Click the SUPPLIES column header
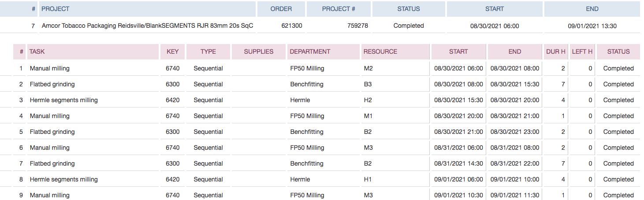Viewport: 644px width, 200px height. tap(259, 52)
